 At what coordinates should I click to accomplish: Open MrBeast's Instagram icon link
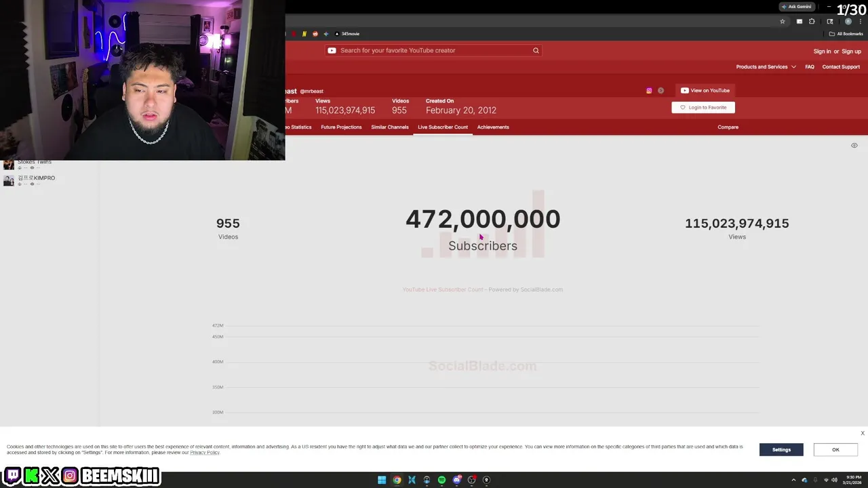pyautogui.click(x=649, y=90)
